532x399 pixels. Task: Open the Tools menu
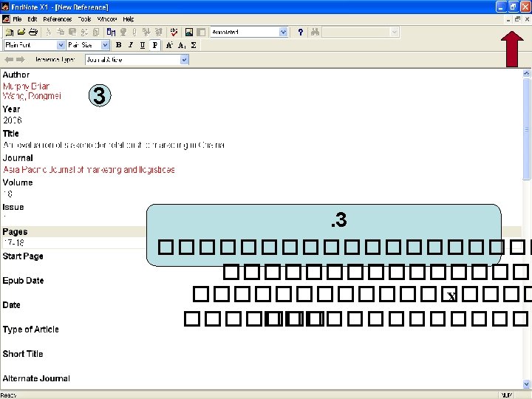[x=84, y=19]
